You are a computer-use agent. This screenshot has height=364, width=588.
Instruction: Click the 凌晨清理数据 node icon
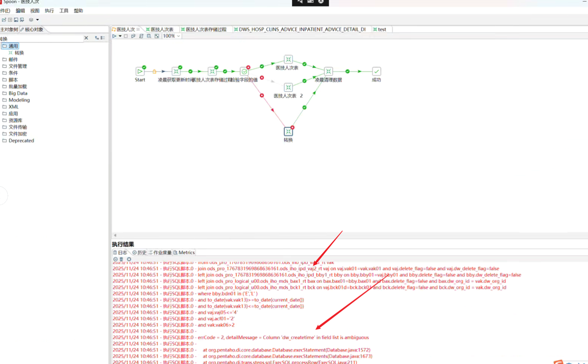click(328, 71)
